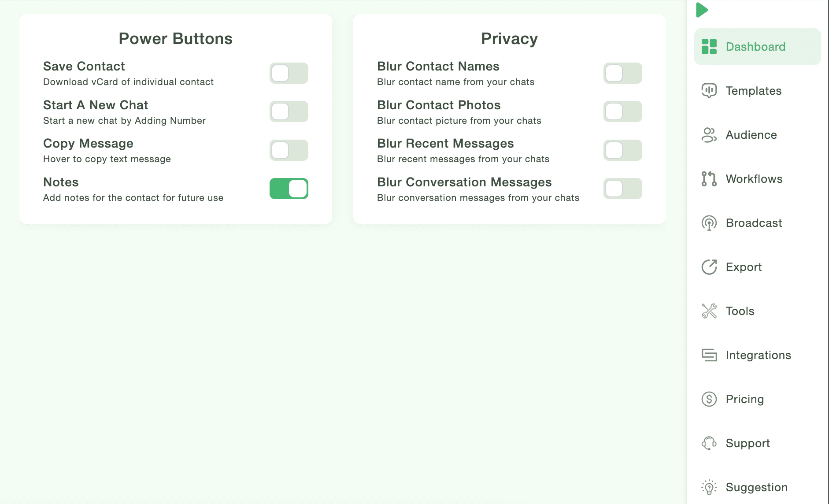Enable Blur Contact Names switch
This screenshot has height=504, width=829.
click(623, 73)
